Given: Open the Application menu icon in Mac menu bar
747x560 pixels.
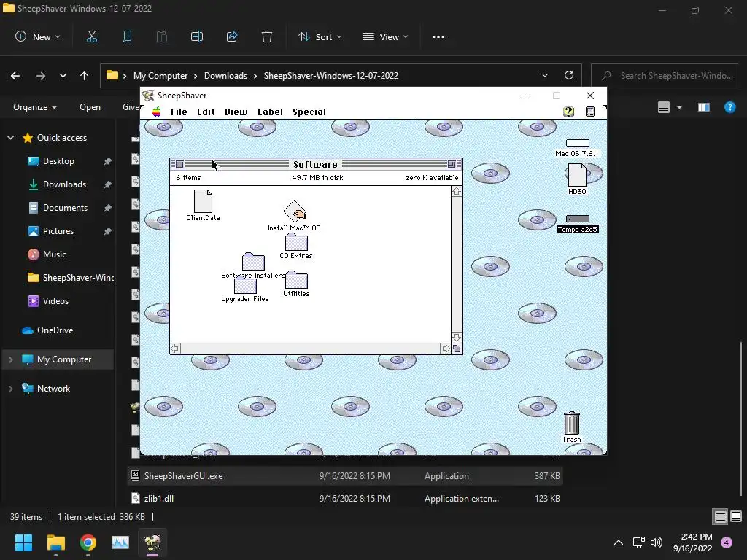Looking at the screenshot, I should (589, 112).
